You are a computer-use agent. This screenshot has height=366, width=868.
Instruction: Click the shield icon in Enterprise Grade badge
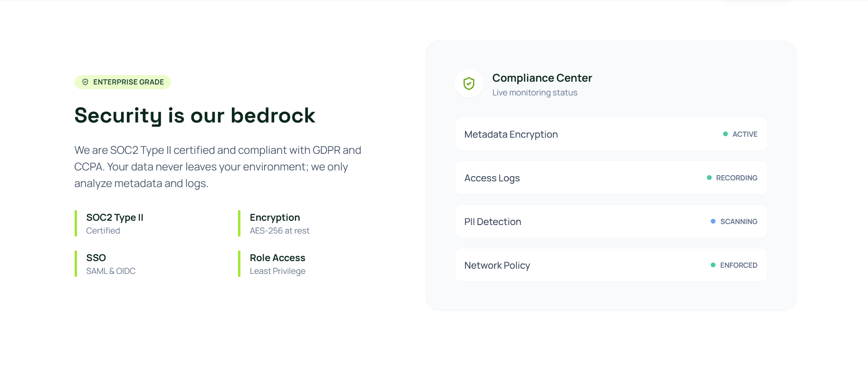click(86, 82)
